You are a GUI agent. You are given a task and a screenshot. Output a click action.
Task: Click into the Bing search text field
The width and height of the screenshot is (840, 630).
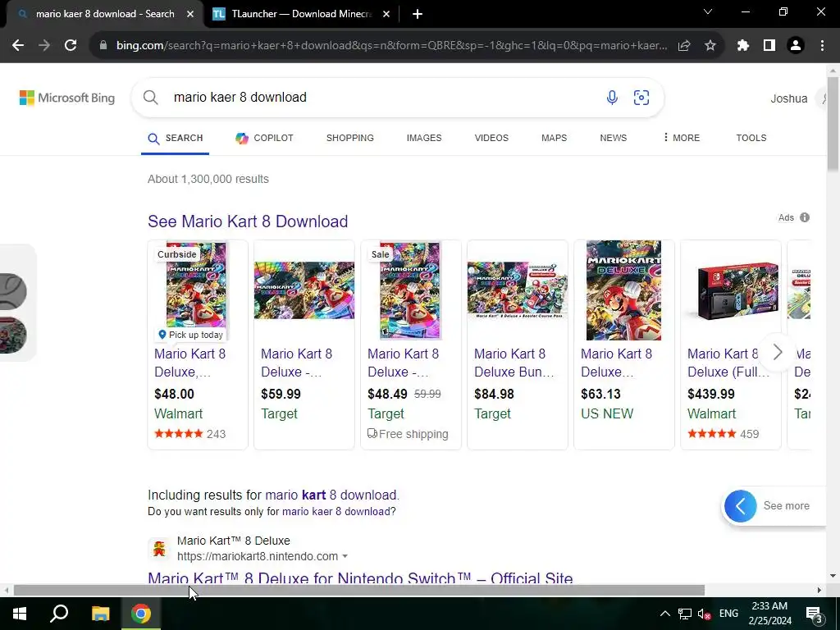[386, 98]
